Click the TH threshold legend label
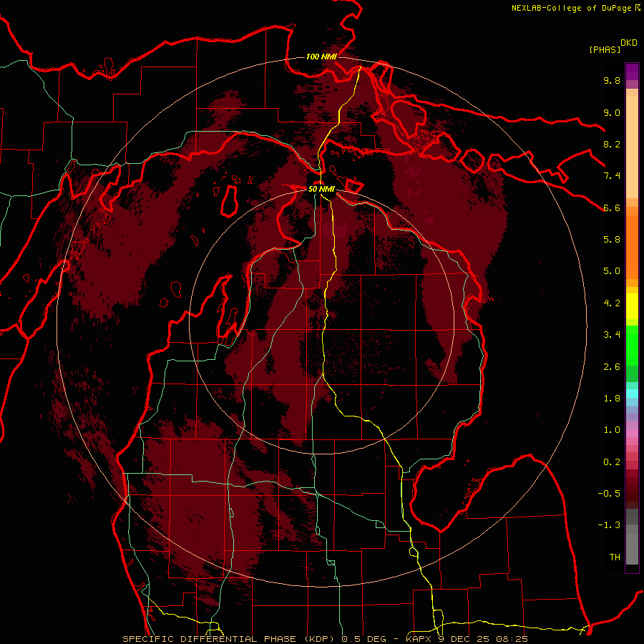Screen dimensions: 644x644 (x=615, y=557)
